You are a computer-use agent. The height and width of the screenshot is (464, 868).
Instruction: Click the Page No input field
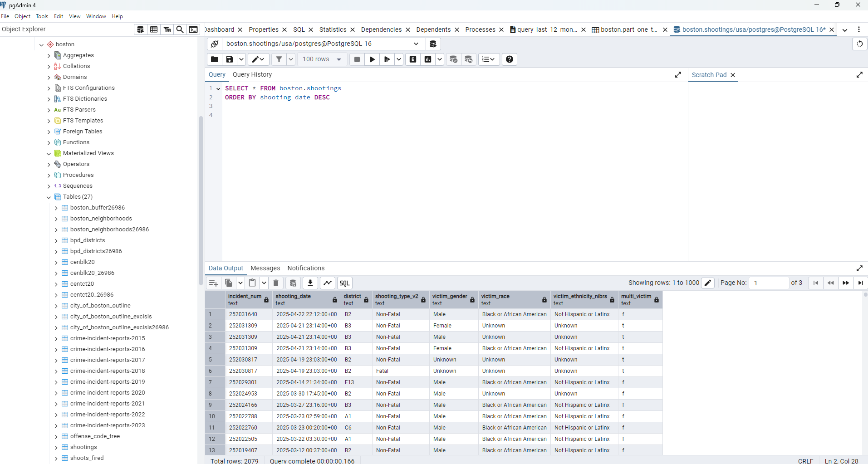pos(769,283)
